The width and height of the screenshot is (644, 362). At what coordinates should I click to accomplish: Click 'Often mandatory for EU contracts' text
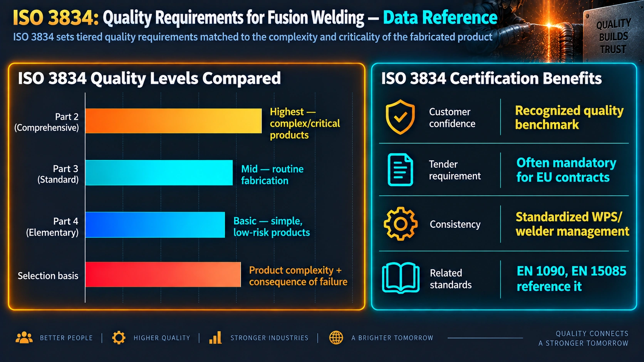[566, 170]
